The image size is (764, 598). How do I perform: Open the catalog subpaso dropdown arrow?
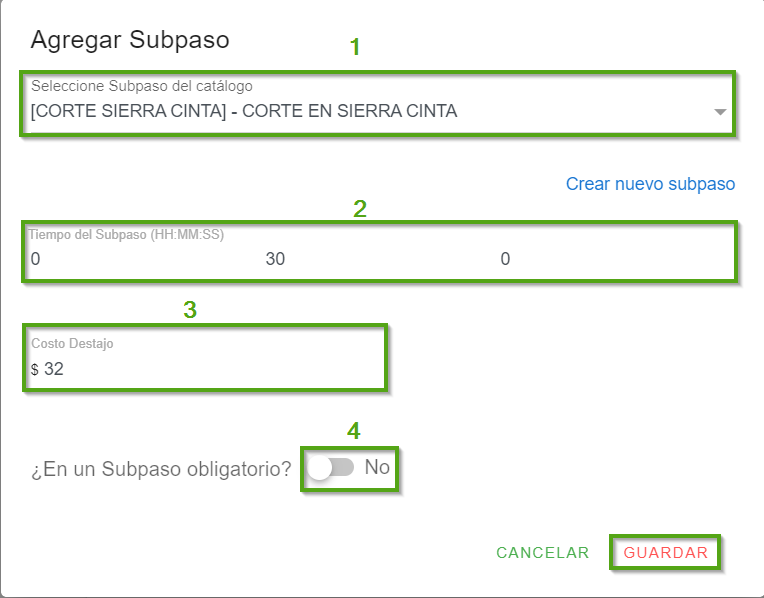coord(720,112)
